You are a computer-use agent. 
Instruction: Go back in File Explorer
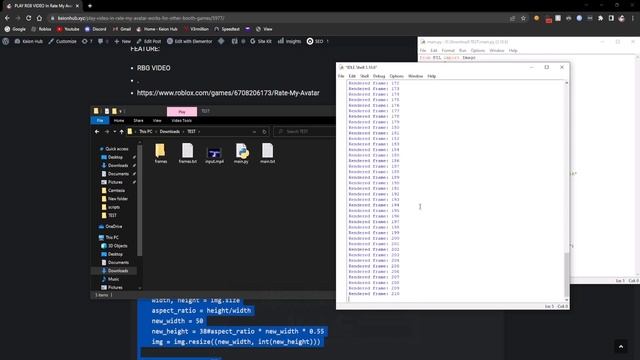97,131
